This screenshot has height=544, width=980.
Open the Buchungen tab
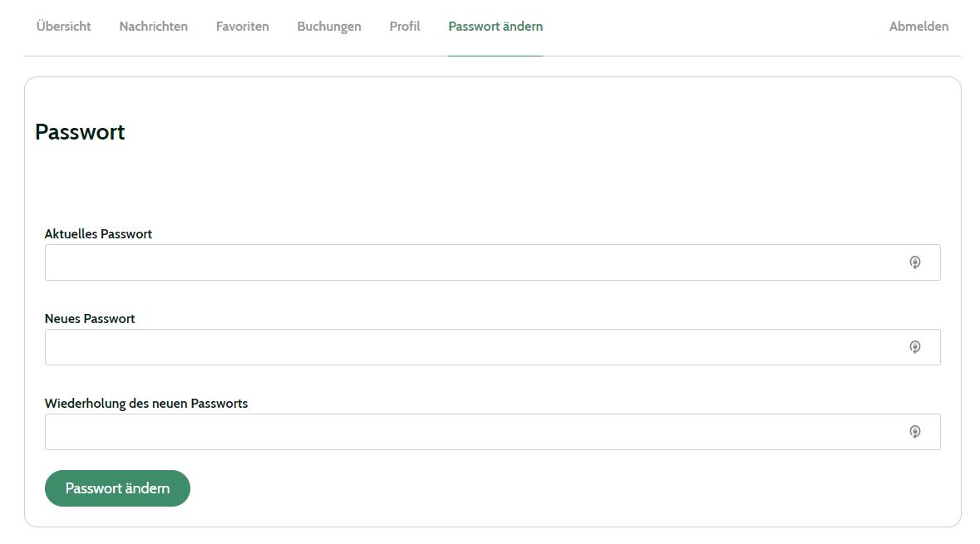coord(329,27)
